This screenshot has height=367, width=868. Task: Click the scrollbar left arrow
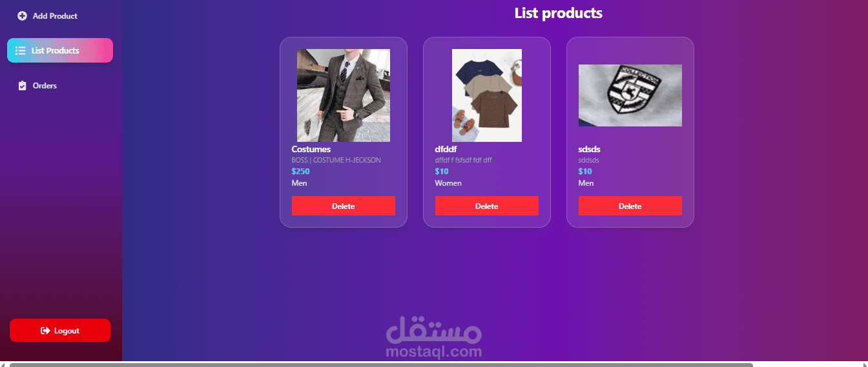tap(3, 364)
